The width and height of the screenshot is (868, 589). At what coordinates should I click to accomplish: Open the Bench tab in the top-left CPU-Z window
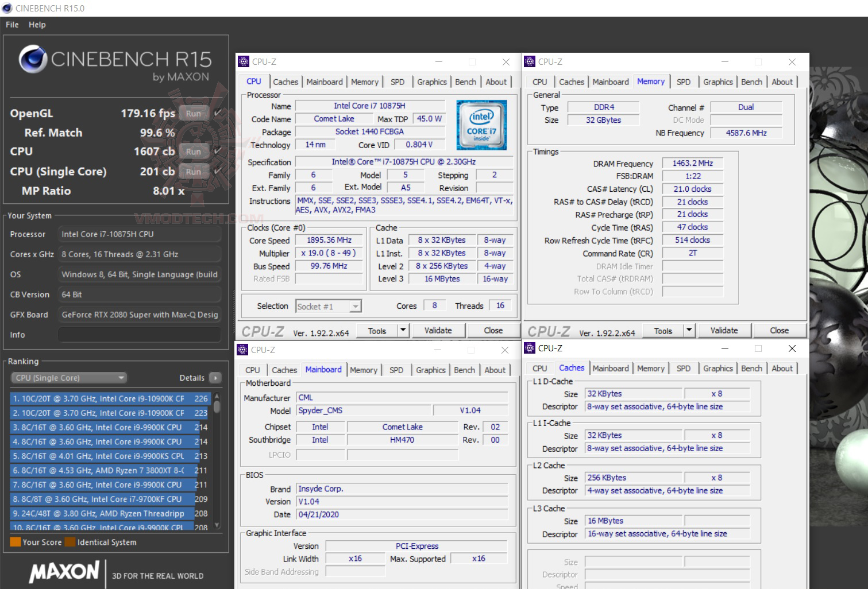pyautogui.click(x=465, y=82)
